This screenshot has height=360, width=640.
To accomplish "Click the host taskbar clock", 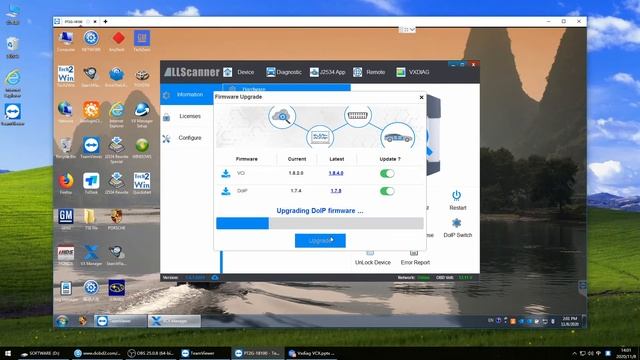I will (626, 353).
